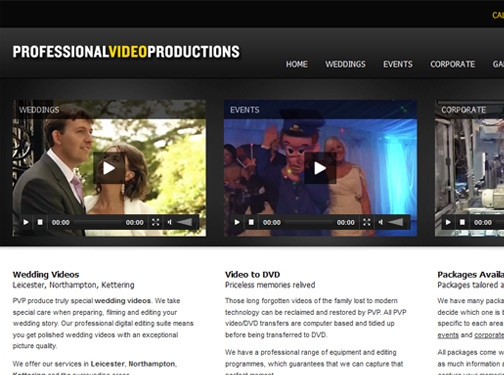
Task: Open the Home menu item
Action: [x=297, y=64]
